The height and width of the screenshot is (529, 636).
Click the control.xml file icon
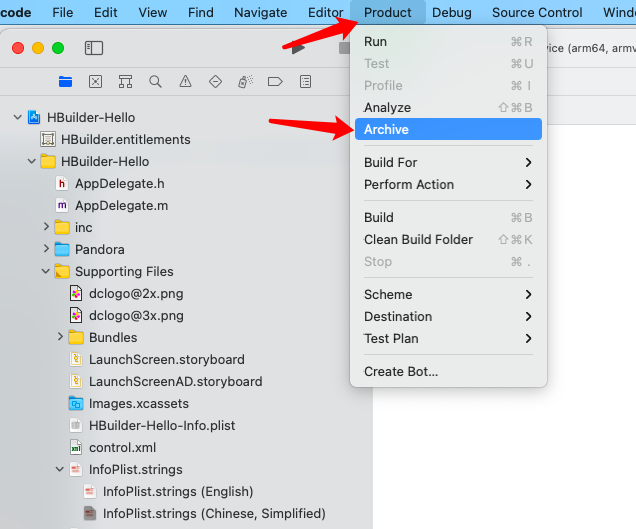point(76,447)
